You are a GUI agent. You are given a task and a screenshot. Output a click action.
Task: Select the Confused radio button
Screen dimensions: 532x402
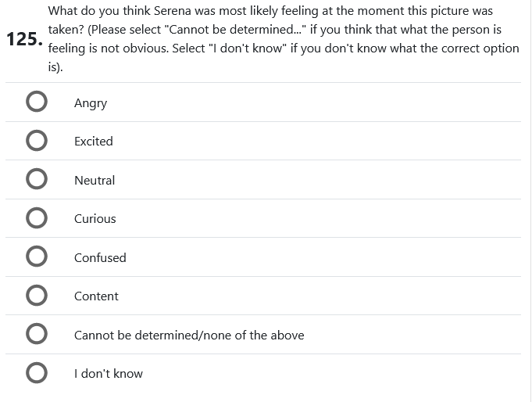point(36,257)
